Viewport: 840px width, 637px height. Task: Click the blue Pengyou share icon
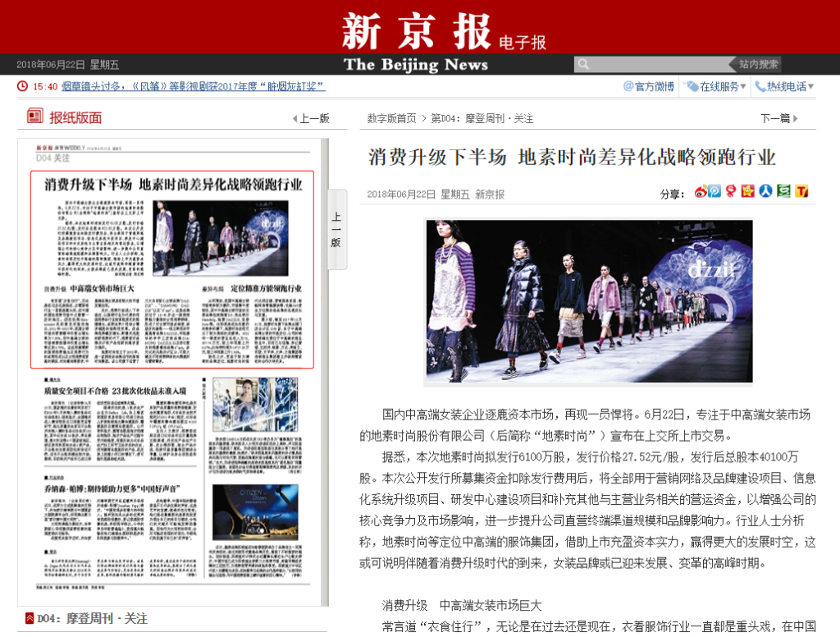pos(715,192)
